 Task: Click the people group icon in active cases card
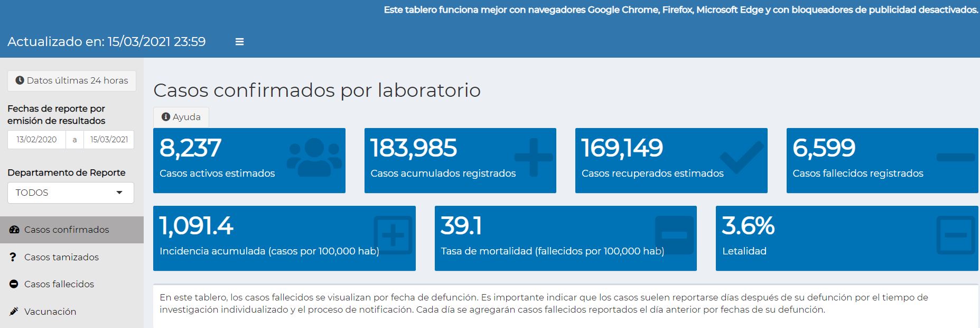pos(314,157)
